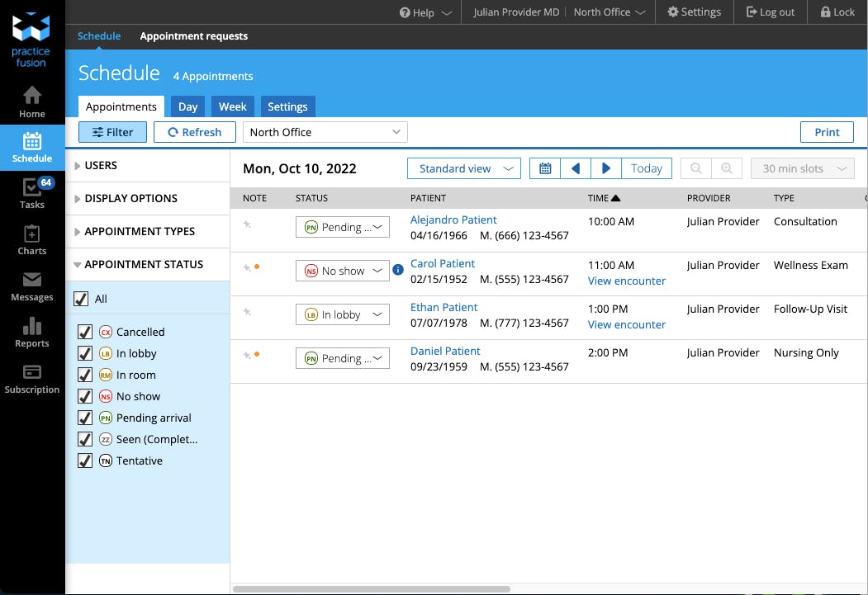Click the Print button
Image resolution: width=868 pixels, height=595 pixels.
point(827,132)
